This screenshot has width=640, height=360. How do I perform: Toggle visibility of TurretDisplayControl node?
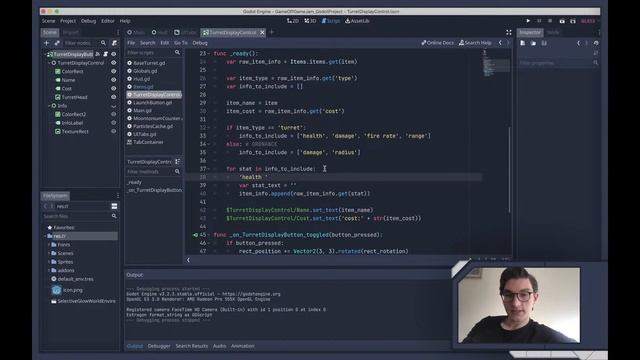(x=113, y=63)
